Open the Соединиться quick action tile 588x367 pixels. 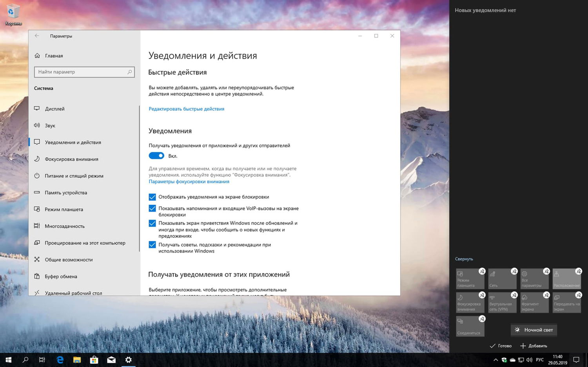point(470,326)
